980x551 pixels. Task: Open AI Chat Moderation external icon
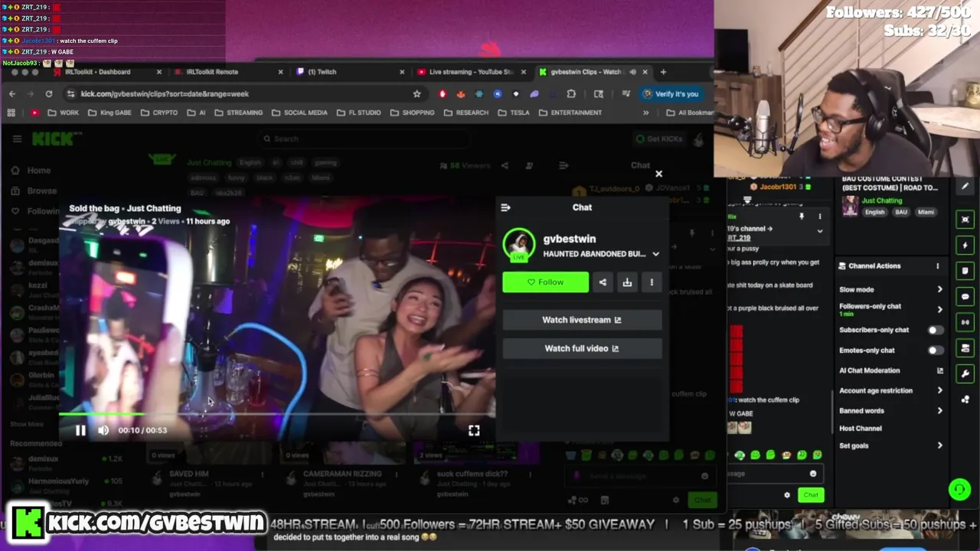(x=940, y=370)
